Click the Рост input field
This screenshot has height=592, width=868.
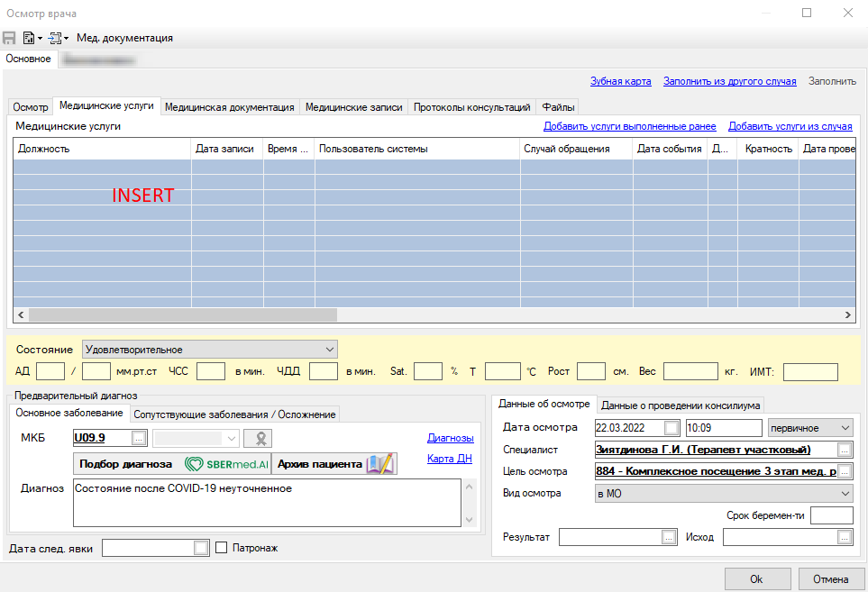590,371
